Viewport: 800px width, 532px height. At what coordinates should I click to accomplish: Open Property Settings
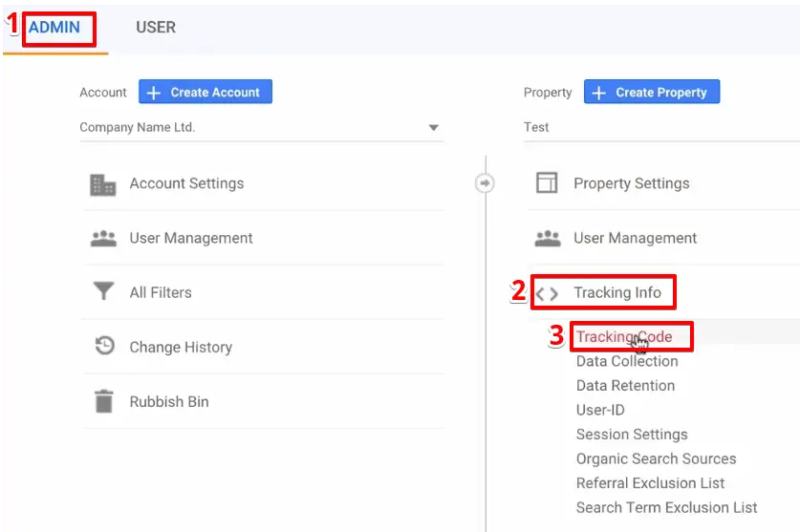[x=632, y=183]
